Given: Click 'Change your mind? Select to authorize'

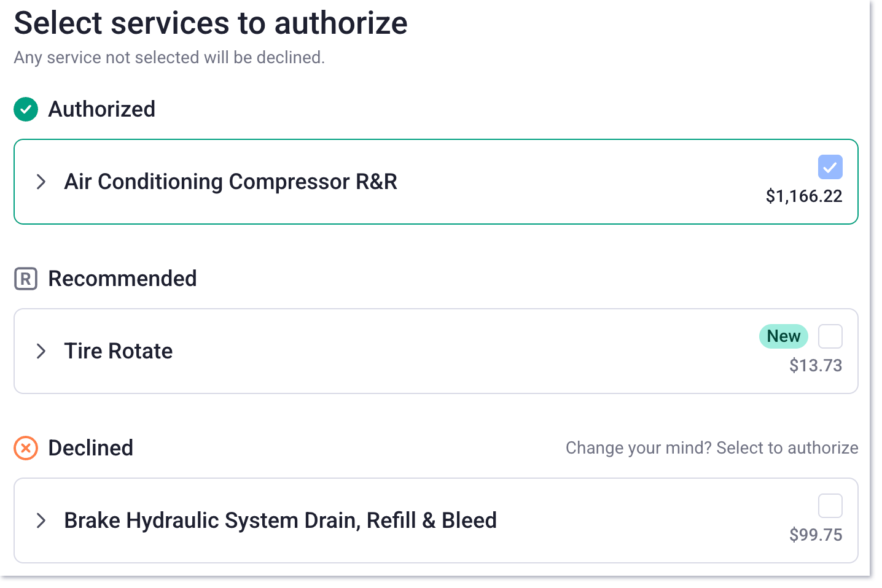Looking at the screenshot, I should click(711, 448).
